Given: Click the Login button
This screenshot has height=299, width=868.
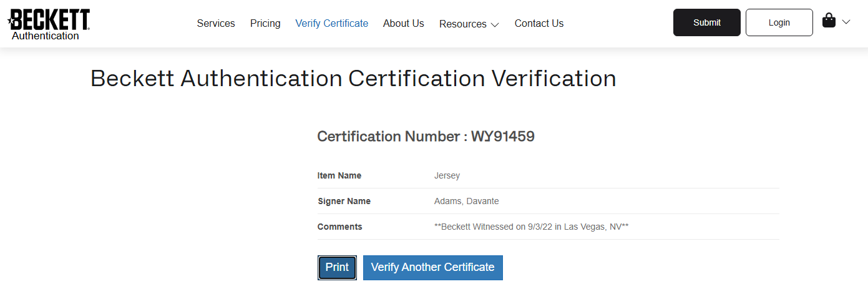Looking at the screenshot, I should click(779, 22).
